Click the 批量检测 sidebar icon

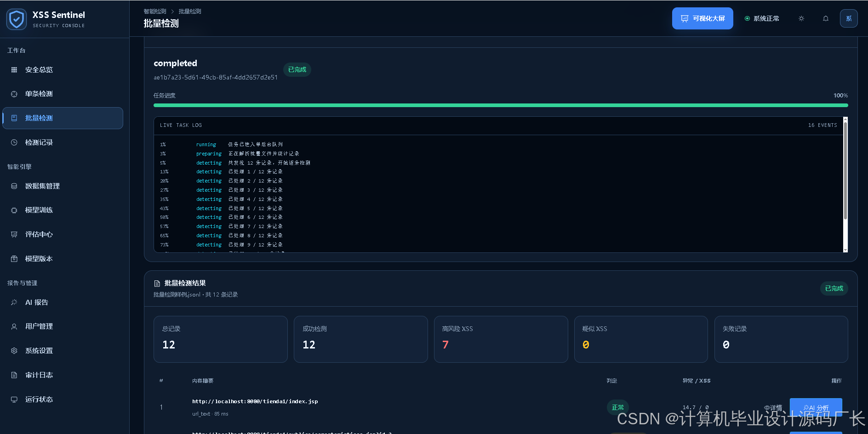[14, 118]
